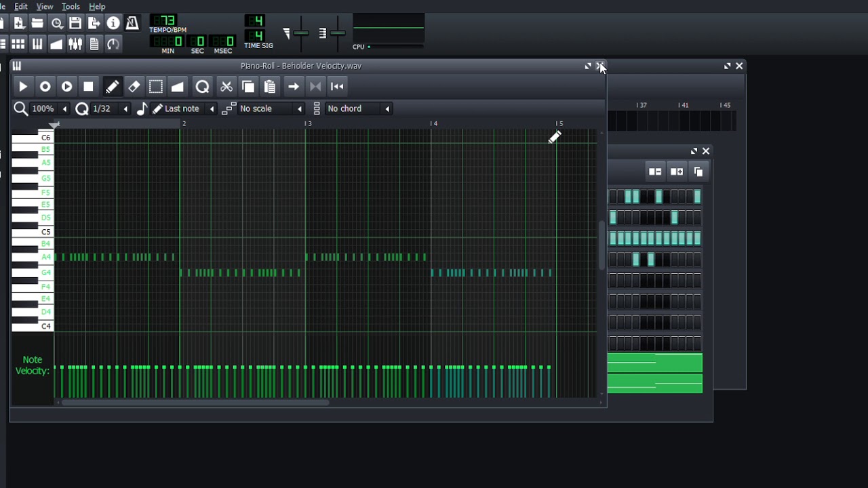Click the time signature denominator
Screen dimensions: 868x488
pos(255,35)
